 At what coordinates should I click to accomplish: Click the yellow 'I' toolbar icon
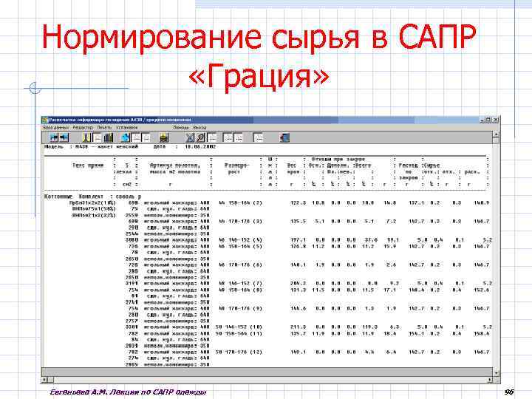(87, 137)
